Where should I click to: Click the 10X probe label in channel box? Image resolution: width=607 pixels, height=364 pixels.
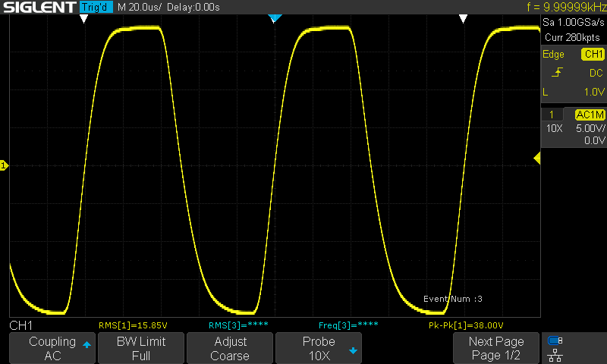coord(554,128)
